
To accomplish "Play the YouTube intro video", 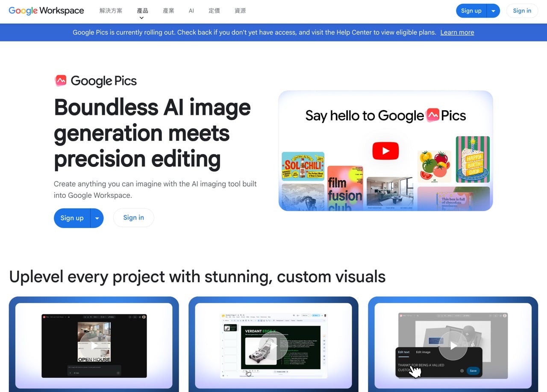I will click(x=385, y=151).
